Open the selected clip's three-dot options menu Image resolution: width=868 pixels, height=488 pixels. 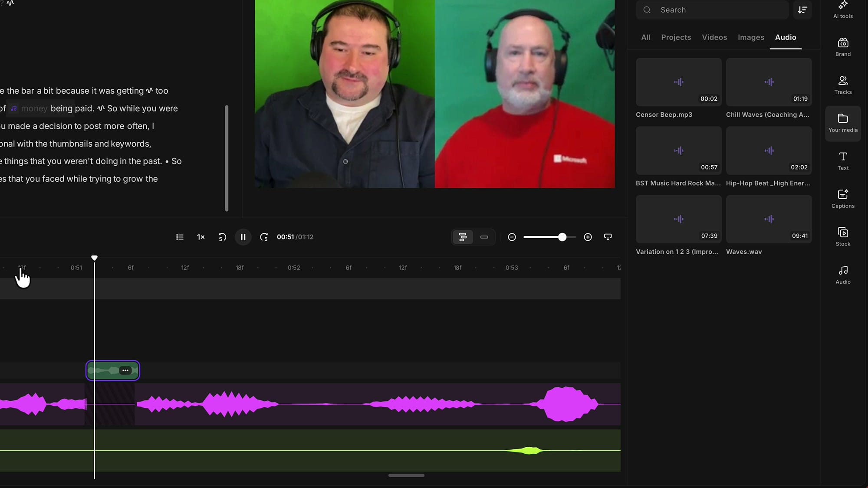click(x=125, y=370)
